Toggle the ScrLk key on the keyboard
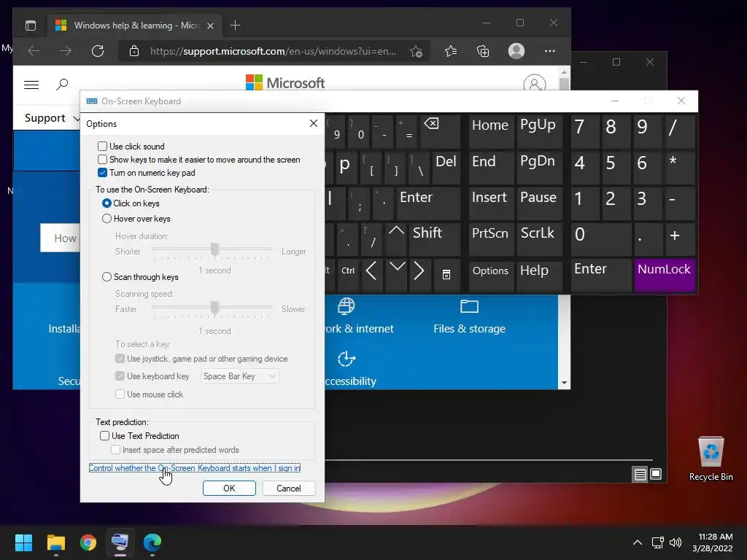This screenshot has width=747, height=560. point(538,238)
